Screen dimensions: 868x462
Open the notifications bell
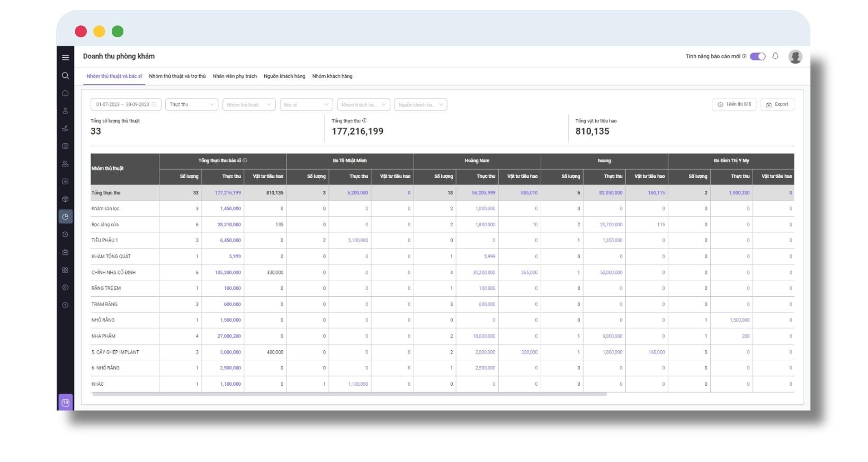pos(775,56)
